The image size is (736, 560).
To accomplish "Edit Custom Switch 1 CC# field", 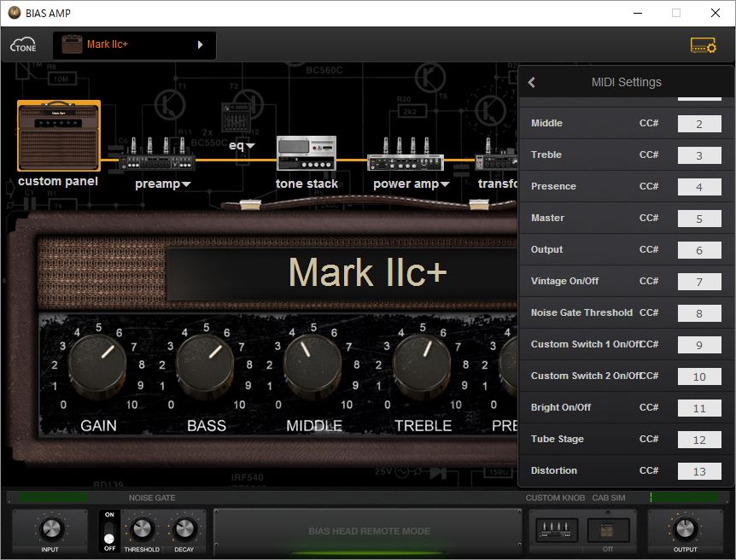I will tap(699, 345).
